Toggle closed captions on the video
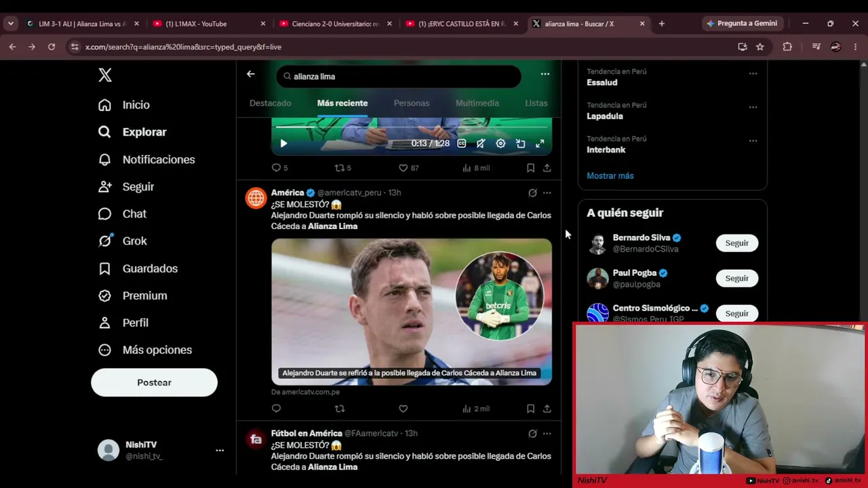Screen dimensions: 868x488 [462, 144]
